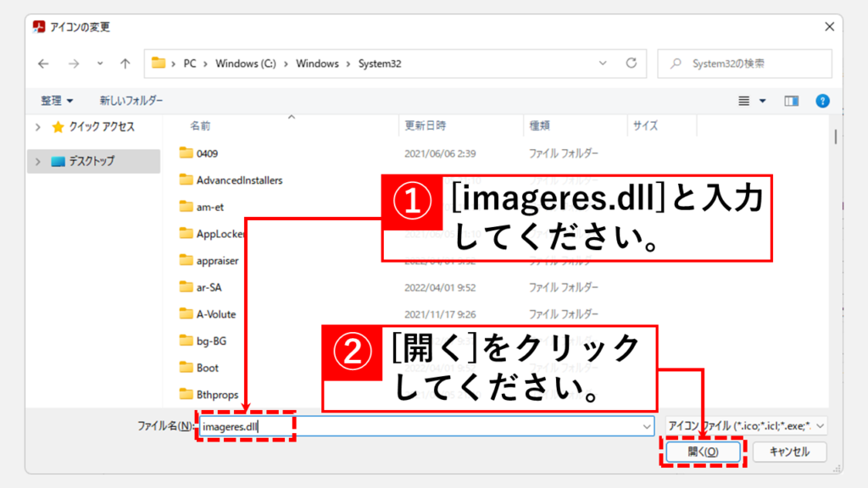Click the back navigation arrow
Image resolution: width=868 pixels, height=488 pixels.
click(44, 64)
